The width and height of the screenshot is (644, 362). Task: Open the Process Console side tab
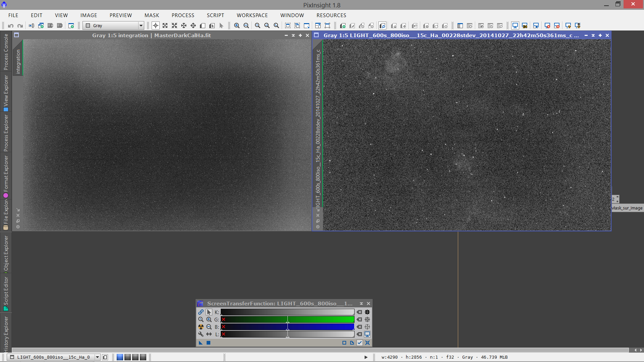point(6,52)
